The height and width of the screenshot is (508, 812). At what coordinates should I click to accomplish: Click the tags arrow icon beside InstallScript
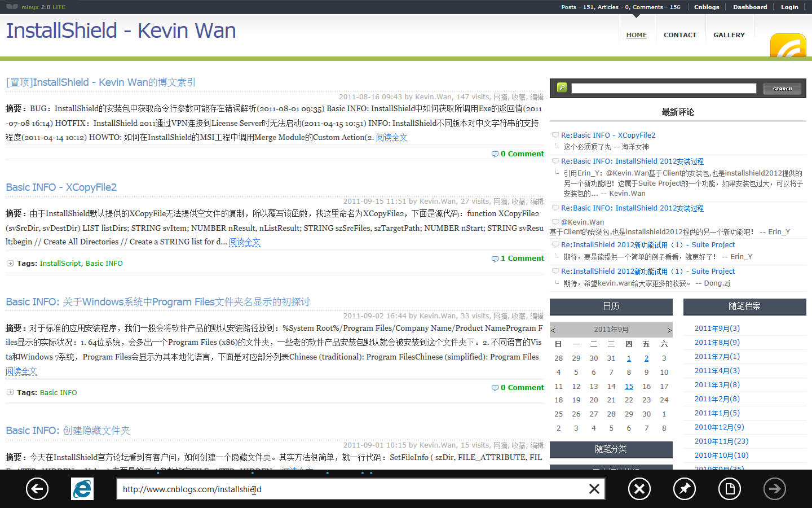pyautogui.click(x=10, y=263)
